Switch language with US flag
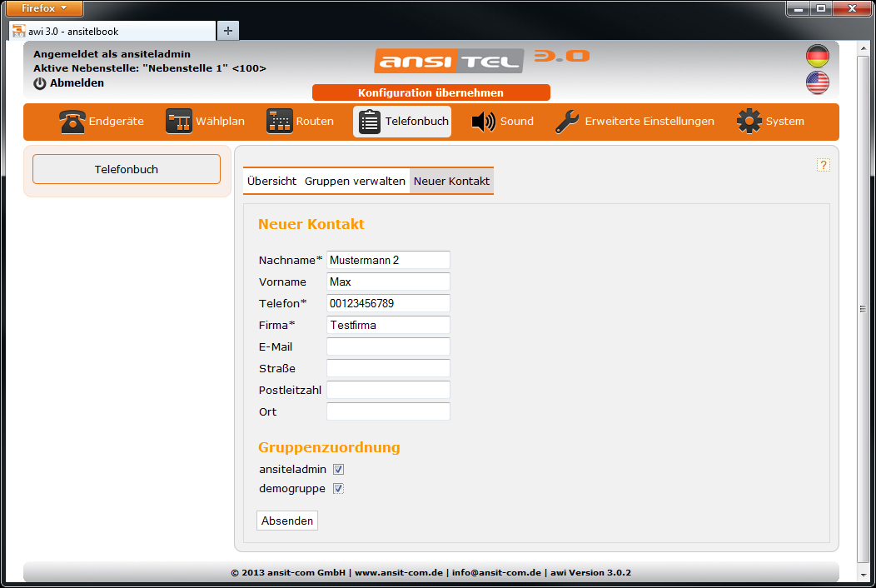 coord(817,82)
